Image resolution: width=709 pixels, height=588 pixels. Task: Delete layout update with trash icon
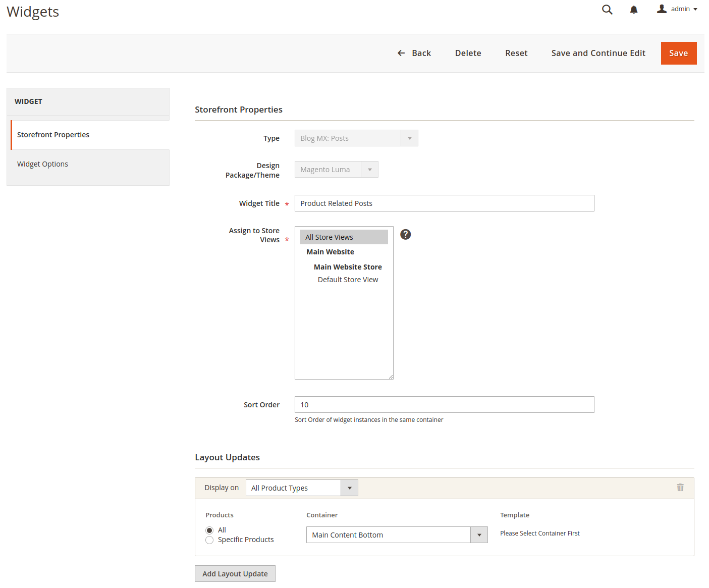pos(680,487)
